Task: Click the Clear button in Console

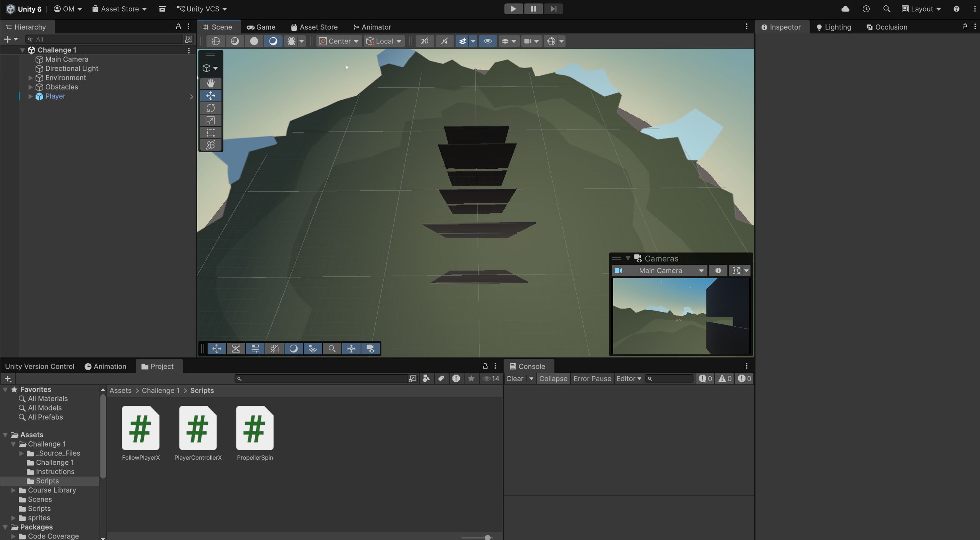Action: (514, 379)
